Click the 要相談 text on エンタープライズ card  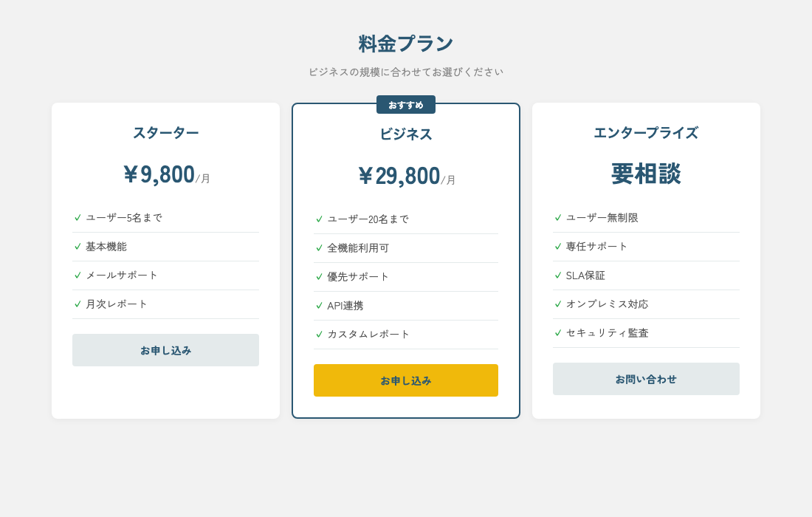tap(646, 175)
